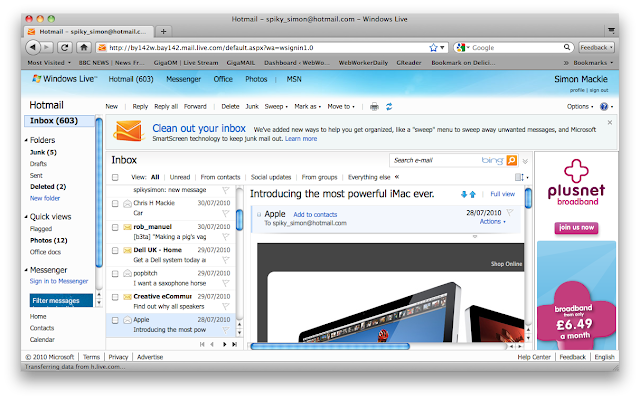Jump to last page of message list
640x400 pixels.
click(234, 344)
